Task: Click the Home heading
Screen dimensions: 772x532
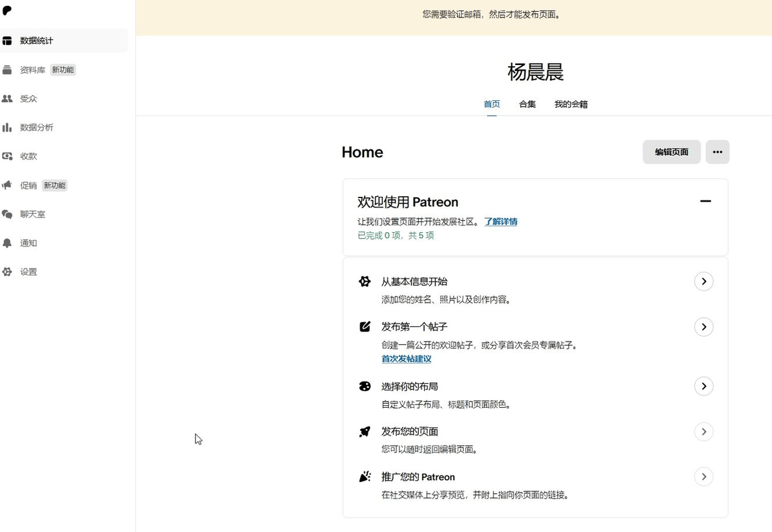Action: tap(362, 152)
